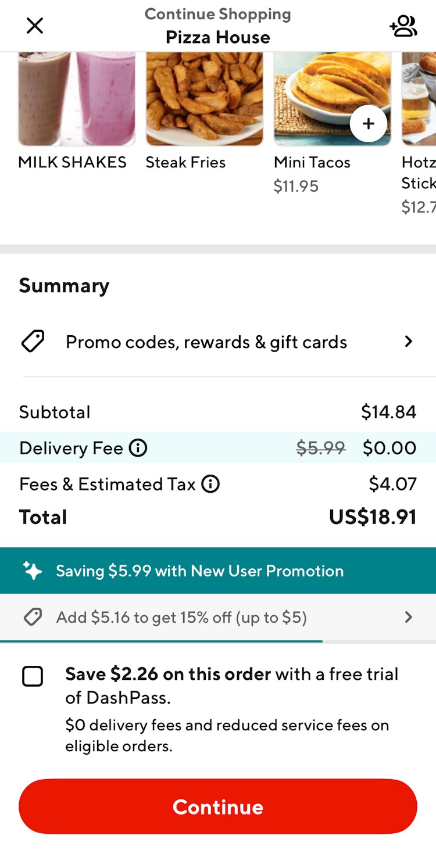
Task: Tap the Fees & Estimated Tax info icon
Action: (210, 483)
